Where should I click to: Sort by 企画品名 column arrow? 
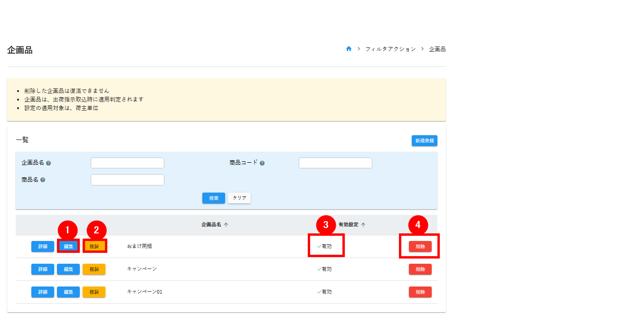[x=226, y=225]
